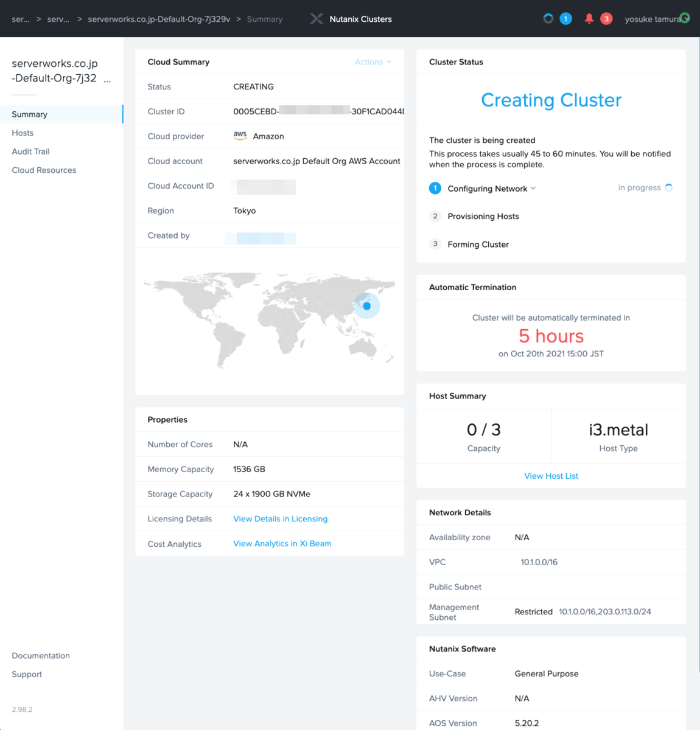The width and height of the screenshot is (700, 730).
Task: Open the Actions dropdown in Cloud Summary
Action: click(x=373, y=62)
